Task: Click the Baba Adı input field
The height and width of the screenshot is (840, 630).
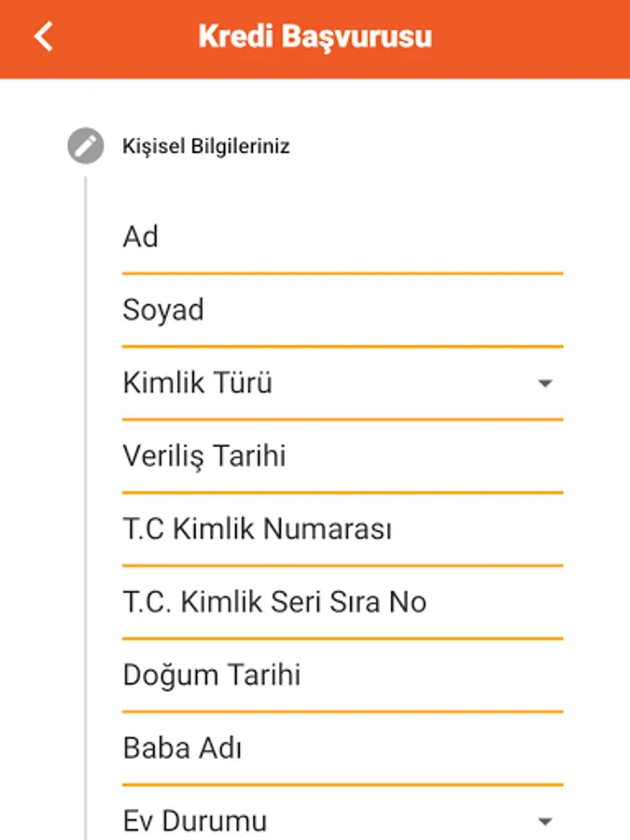Action: [x=342, y=748]
